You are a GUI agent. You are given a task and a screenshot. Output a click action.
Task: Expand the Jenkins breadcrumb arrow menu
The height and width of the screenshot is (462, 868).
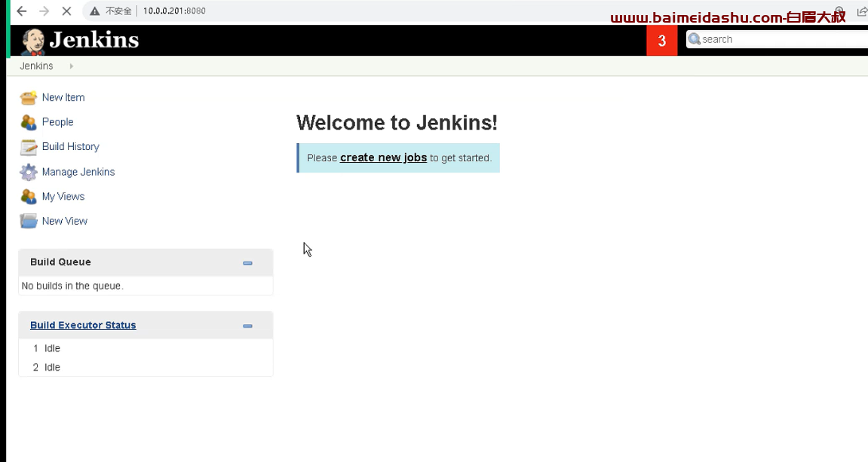coord(71,66)
